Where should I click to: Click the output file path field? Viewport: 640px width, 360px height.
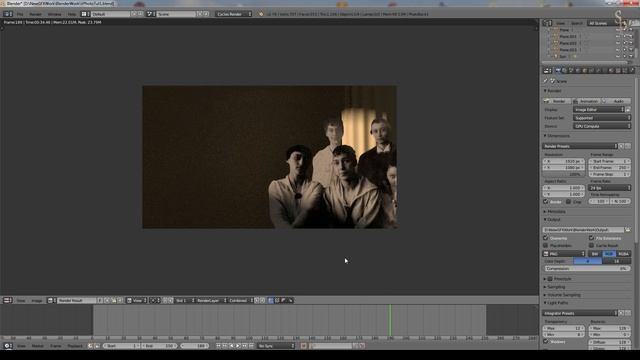coord(583,230)
